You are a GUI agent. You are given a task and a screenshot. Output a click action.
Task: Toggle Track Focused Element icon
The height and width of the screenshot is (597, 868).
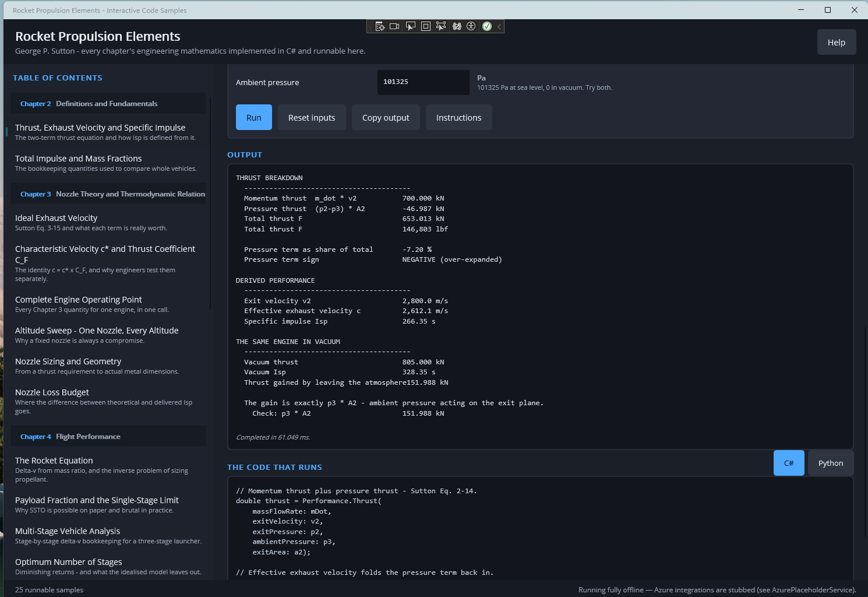pyautogui.click(x=441, y=26)
